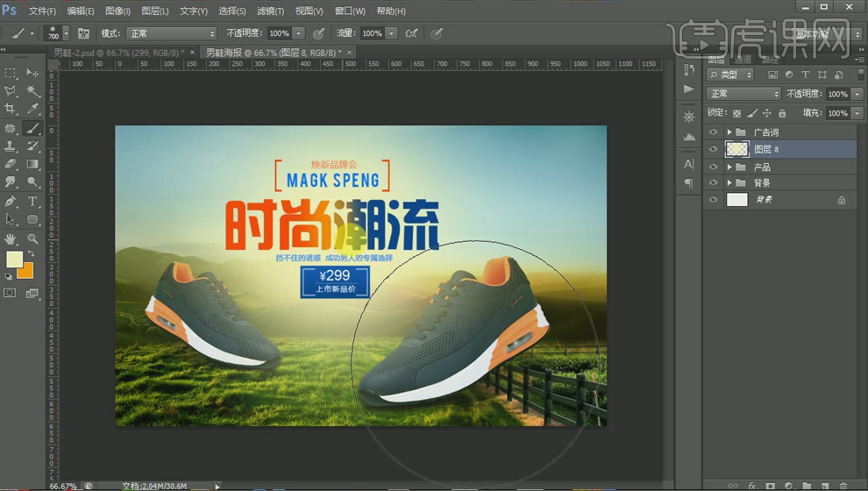Select the Smudge tool
Screen dimensions: 868x491
pyautogui.click(x=10, y=181)
